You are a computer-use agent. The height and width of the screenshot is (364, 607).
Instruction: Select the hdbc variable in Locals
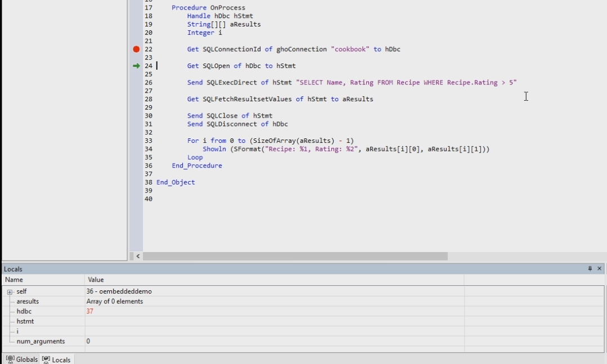[x=24, y=311]
